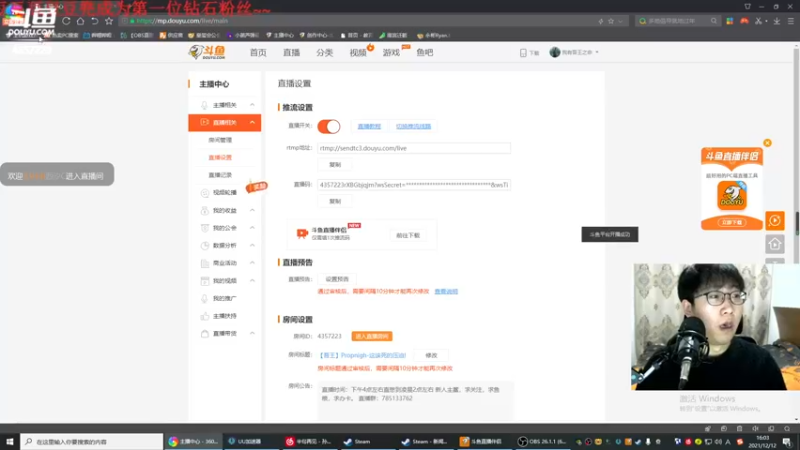
Task: Click the play icon beside 直播相关
Action: [204, 122]
